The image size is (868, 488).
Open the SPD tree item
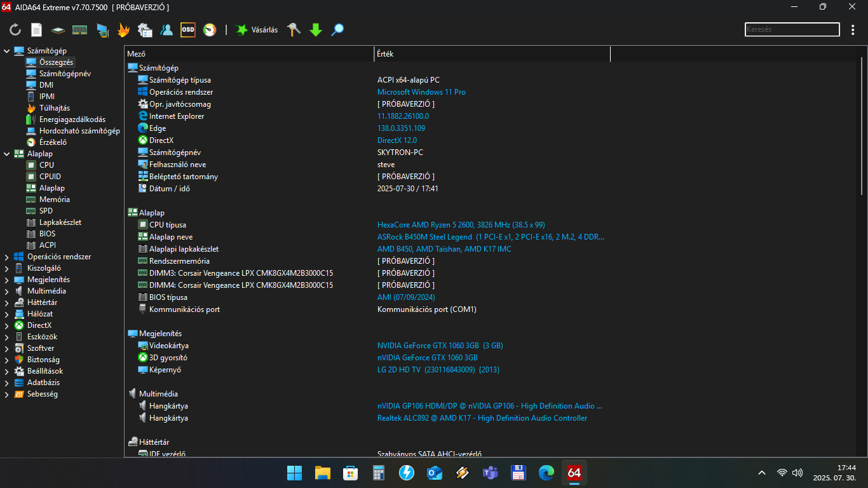pyautogui.click(x=46, y=211)
